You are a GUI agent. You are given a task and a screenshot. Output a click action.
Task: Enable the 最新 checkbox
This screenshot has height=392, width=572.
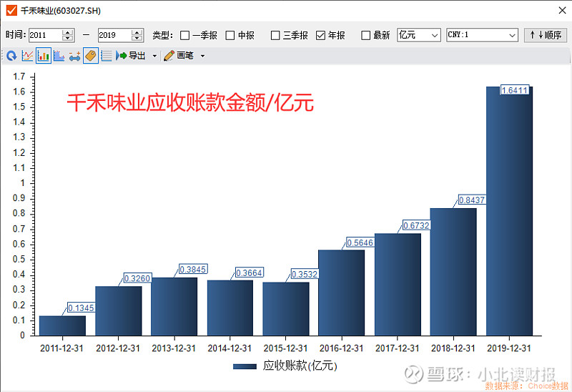pos(365,35)
